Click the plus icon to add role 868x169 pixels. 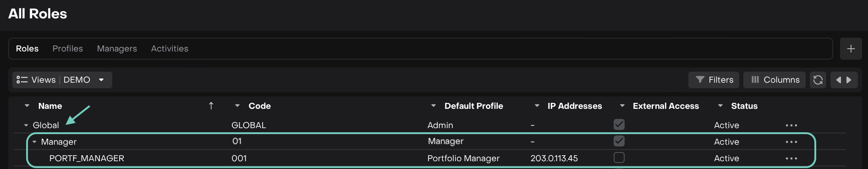tap(851, 49)
